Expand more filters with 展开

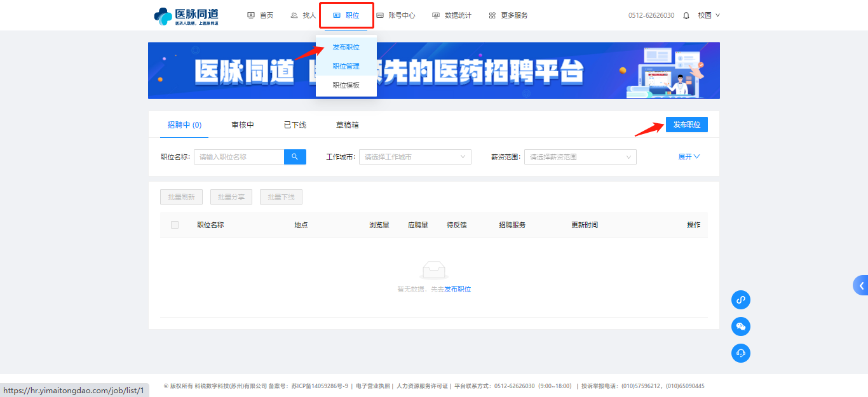point(689,157)
